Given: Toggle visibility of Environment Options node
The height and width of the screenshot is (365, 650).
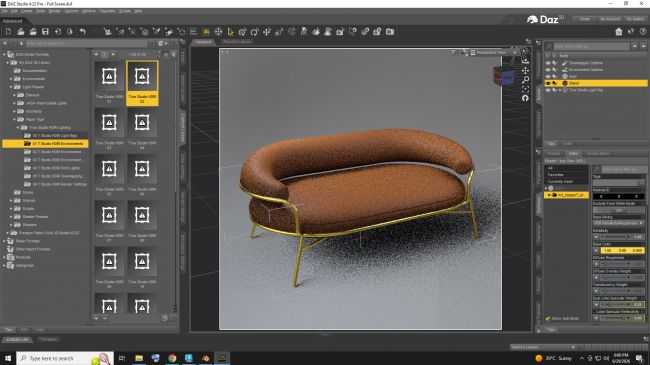Looking at the screenshot, I should (548, 70).
